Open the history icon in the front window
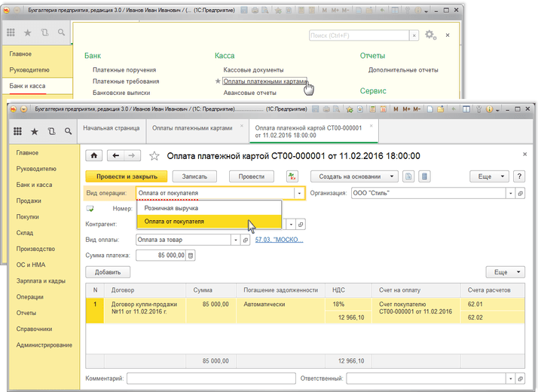The height and width of the screenshot is (392, 538). pyautogui.click(x=50, y=131)
